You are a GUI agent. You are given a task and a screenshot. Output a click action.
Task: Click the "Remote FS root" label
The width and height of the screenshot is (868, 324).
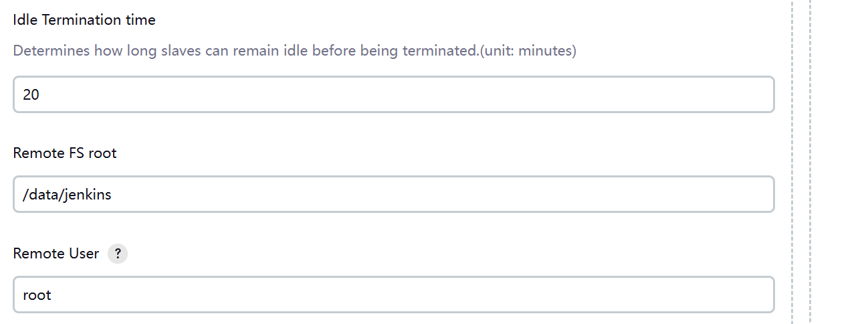(x=65, y=153)
